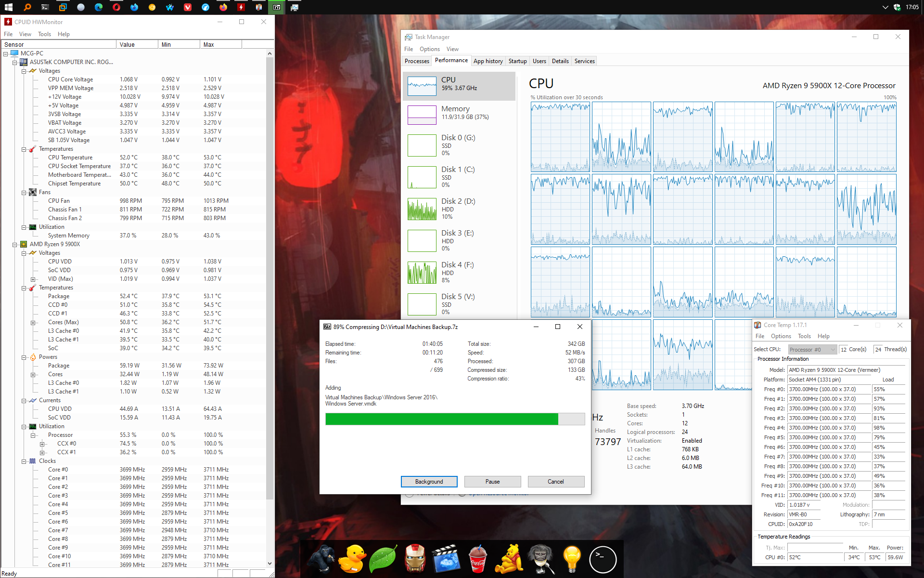
Task: Open the terminal circle icon in dock
Action: pyautogui.click(x=603, y=559)
